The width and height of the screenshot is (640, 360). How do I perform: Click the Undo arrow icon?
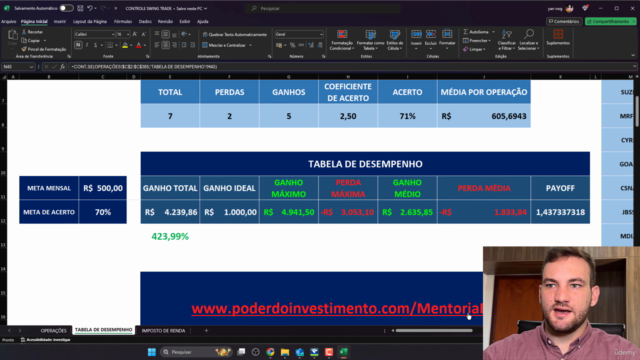[90, 8]
